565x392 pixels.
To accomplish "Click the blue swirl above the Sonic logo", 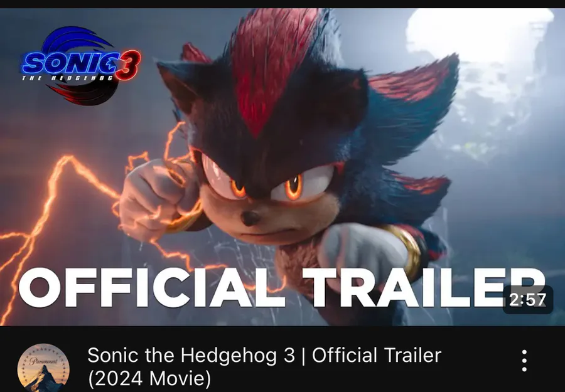I will point(77,39).
